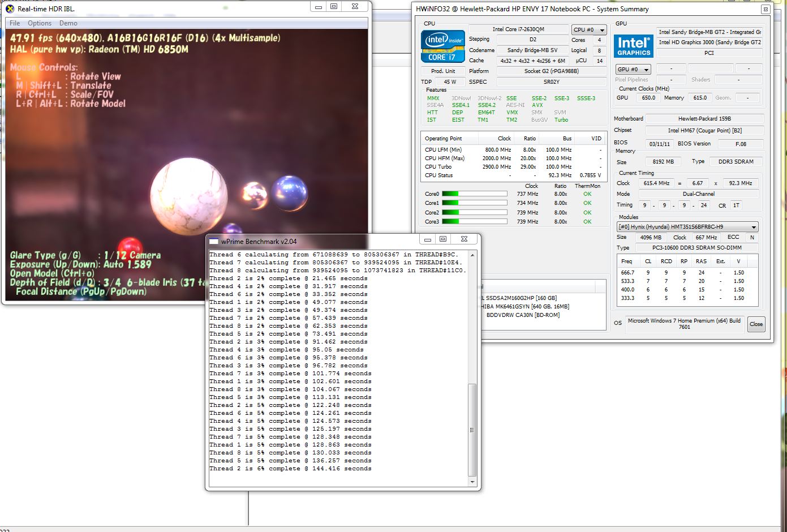Click the DDR3 SDRAM type field

coord(736,162)
